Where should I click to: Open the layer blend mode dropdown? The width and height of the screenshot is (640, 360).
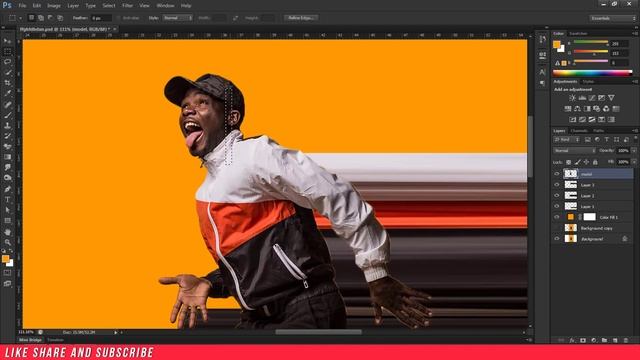click(574, 151)
